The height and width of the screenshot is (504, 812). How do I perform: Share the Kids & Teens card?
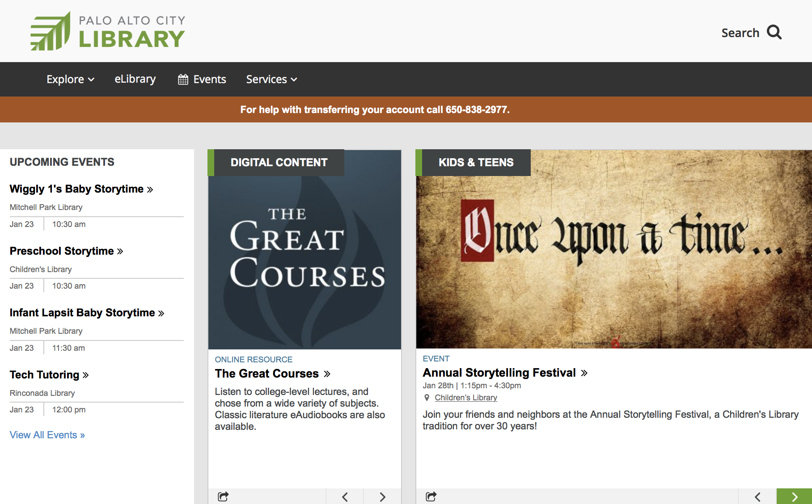[x=431, y=496]
